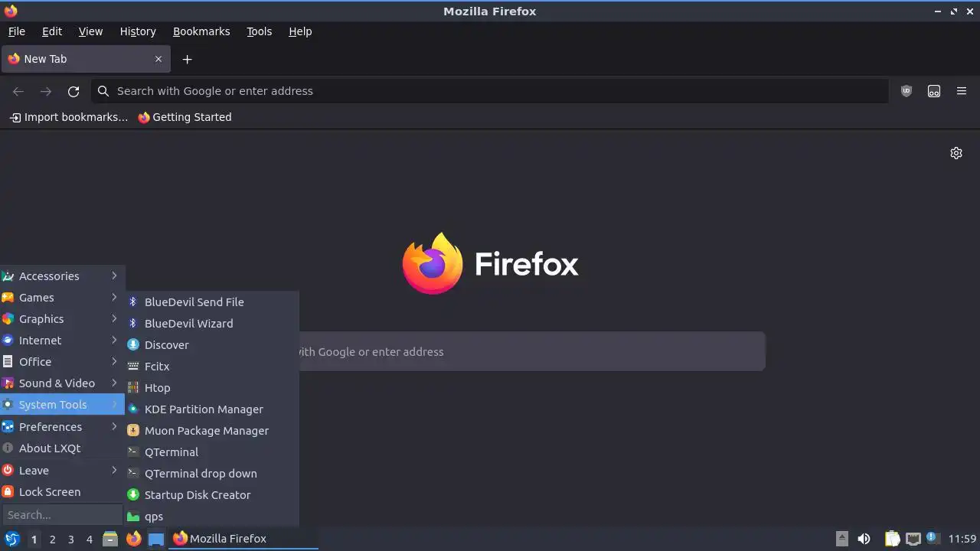
Task: Launch QTerminal
Action: [x=212, y=452]
